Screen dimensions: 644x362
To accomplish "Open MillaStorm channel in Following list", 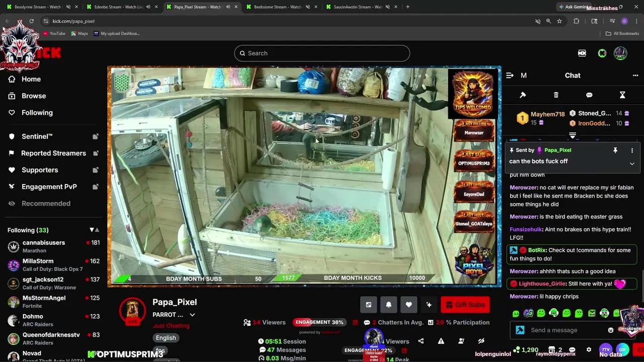I will [x=53, y=265].
